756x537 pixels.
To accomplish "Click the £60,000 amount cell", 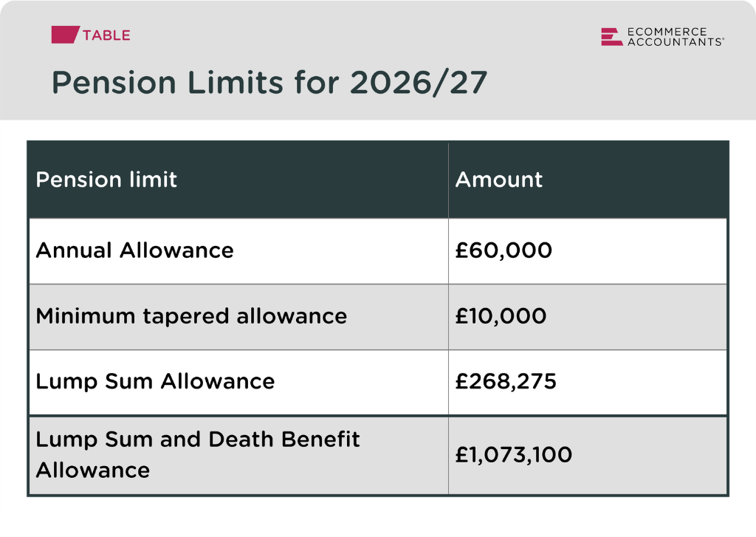I will 588,251.
